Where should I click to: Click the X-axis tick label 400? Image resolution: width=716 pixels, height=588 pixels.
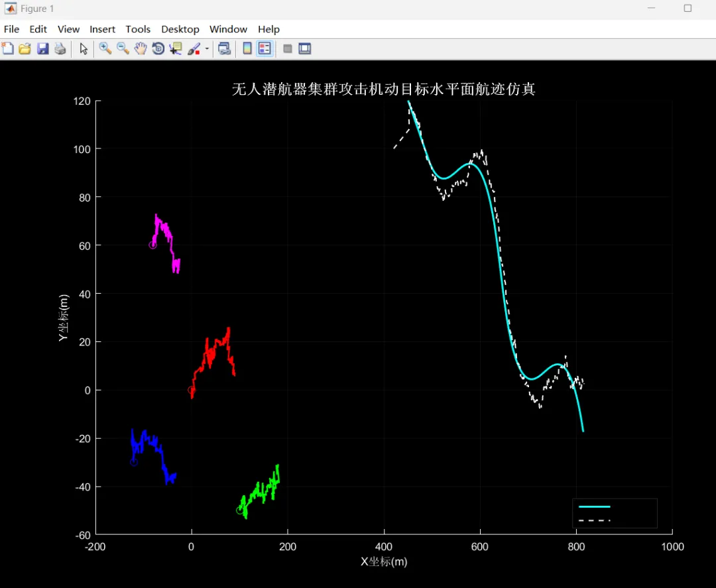384,547
